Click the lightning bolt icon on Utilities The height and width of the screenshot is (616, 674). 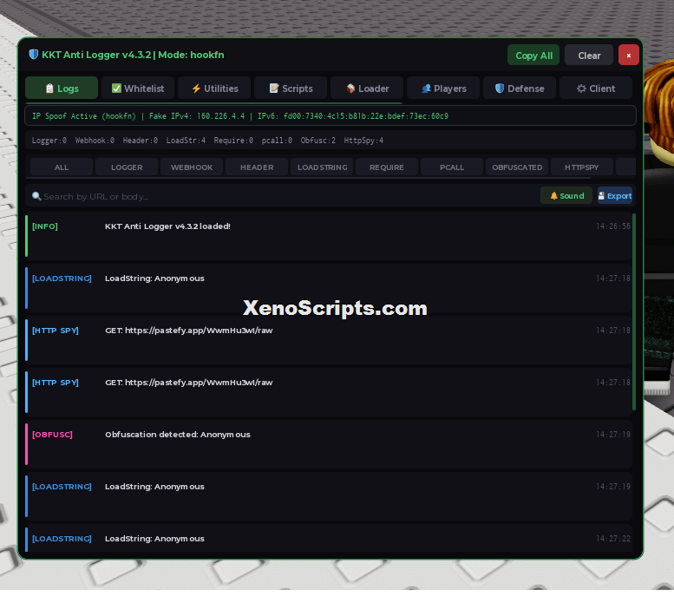196,88
